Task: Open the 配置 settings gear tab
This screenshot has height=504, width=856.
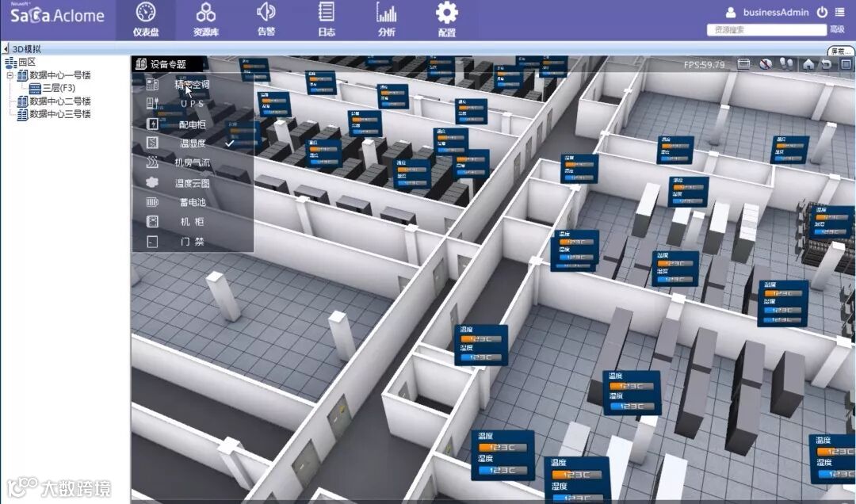Action: pyautogui.click(x=446, y=20)
